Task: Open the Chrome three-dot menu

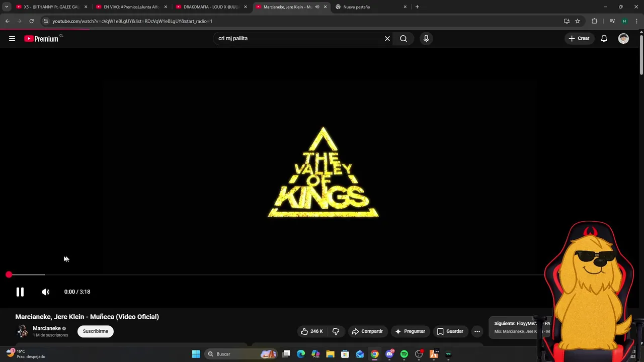Action: 637,21
